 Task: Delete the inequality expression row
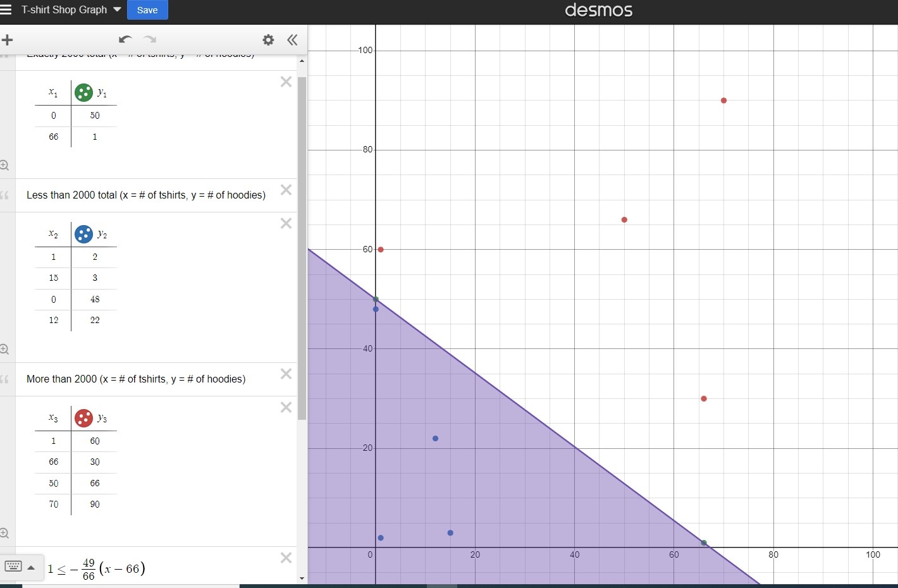click(286, 558)
